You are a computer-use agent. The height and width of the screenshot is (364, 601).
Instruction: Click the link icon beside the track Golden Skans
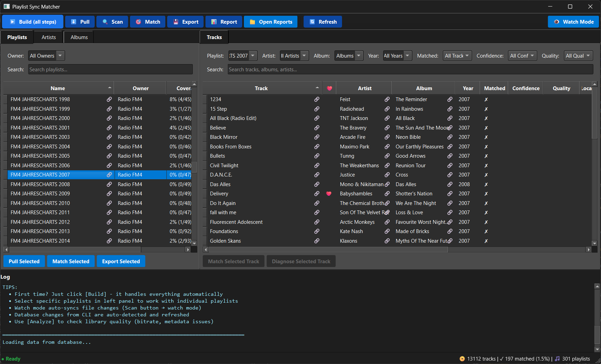tap(317, 241)
